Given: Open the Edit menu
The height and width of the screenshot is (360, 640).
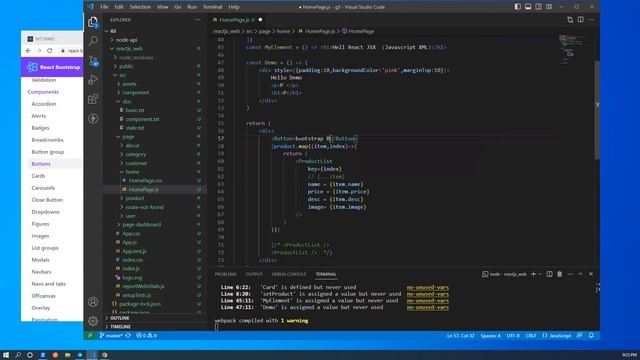Looking at the screenshot, I should pyautogui.click(x=119, y=7).
